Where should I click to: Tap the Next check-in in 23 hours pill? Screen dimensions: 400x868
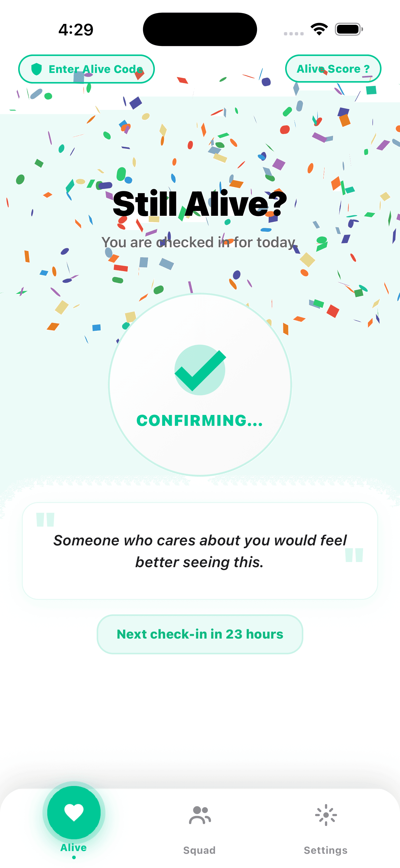point(200,634)
